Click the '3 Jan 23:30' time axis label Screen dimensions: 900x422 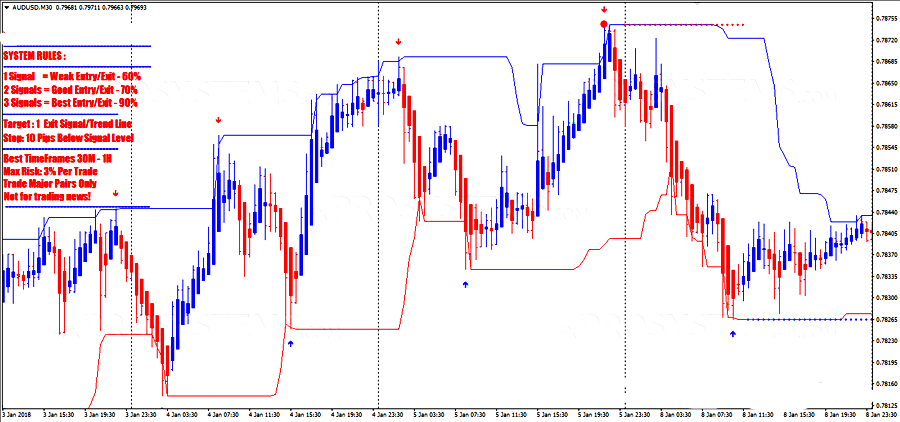[x=141, y=414]
